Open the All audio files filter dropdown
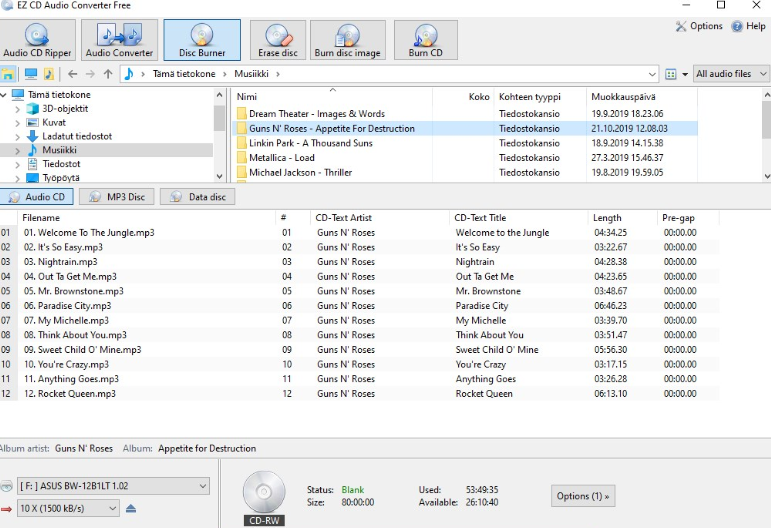The height and width of the screenshot is (528, 771). [x=731, y=74]
